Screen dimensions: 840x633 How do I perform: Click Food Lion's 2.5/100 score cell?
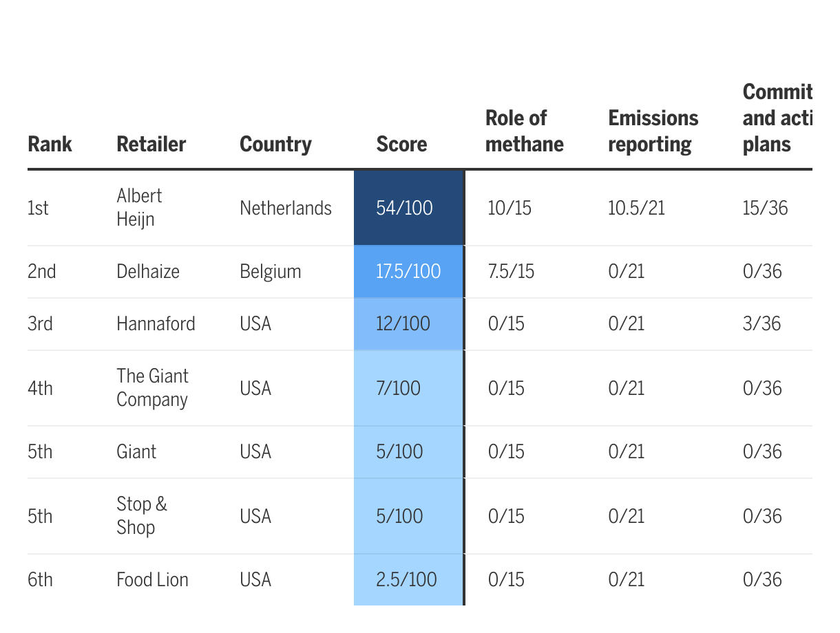point(406,579)
